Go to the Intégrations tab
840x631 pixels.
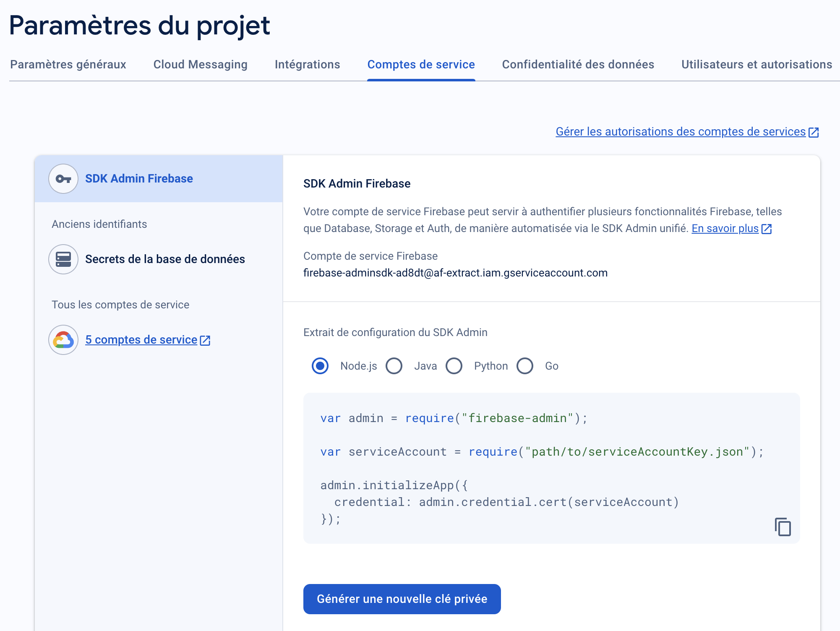click(307, 65)
